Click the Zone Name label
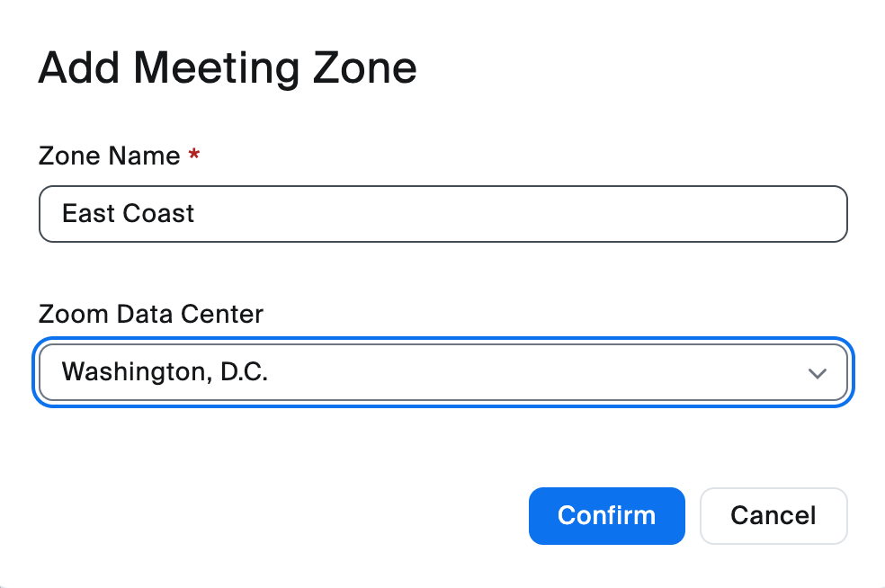The width and height of the screenshot is (885, 588). [109, 156]
